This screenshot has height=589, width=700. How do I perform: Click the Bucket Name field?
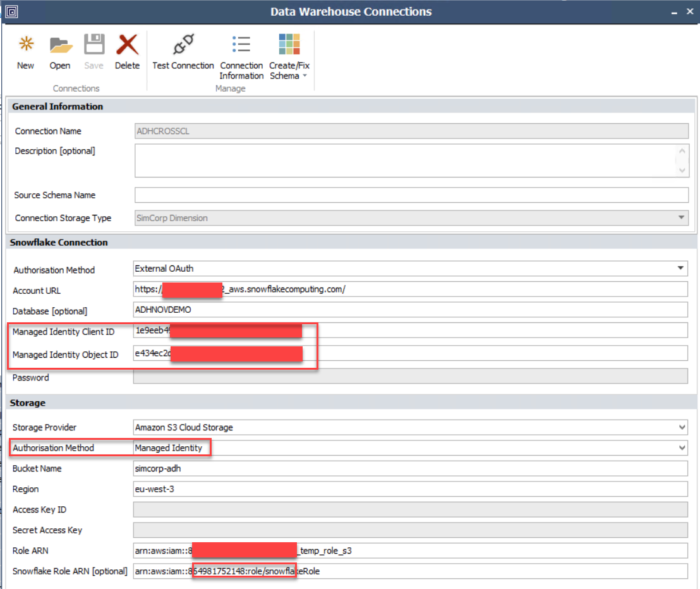tap(410, 468)
